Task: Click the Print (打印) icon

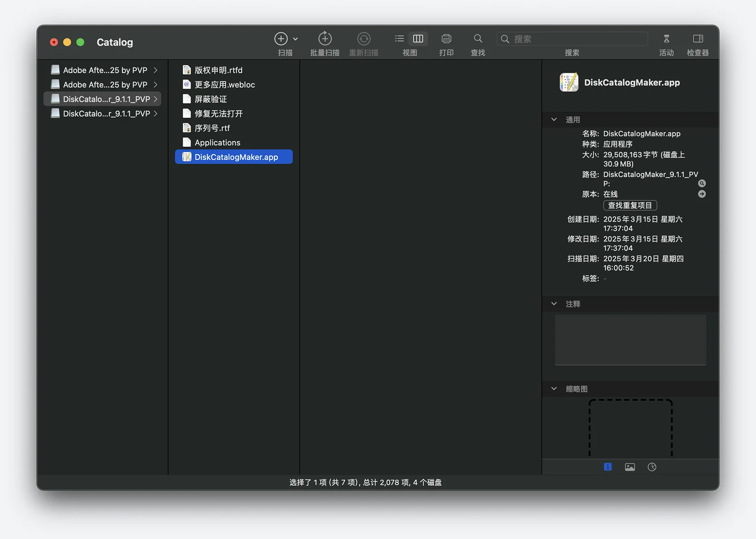Action: [447, 39]
